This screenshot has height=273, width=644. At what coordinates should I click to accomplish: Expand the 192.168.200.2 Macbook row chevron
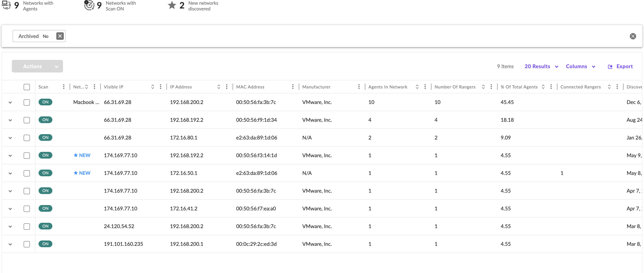pyautogui.click(x=10, y=102)
